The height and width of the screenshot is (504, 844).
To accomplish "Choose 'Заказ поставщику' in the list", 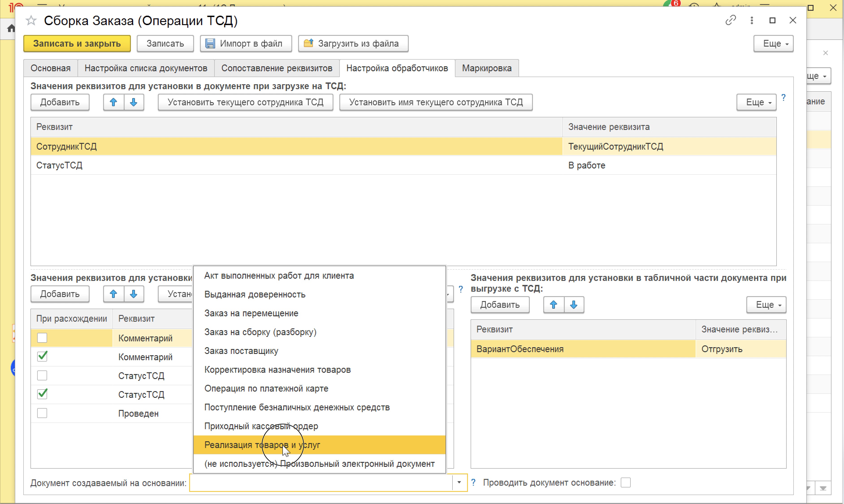I will [319, 351].
